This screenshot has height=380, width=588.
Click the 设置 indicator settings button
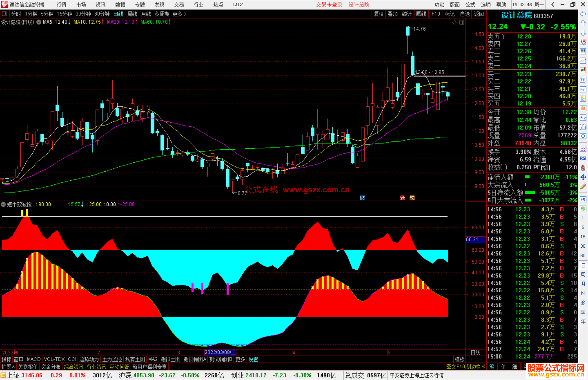253,359
